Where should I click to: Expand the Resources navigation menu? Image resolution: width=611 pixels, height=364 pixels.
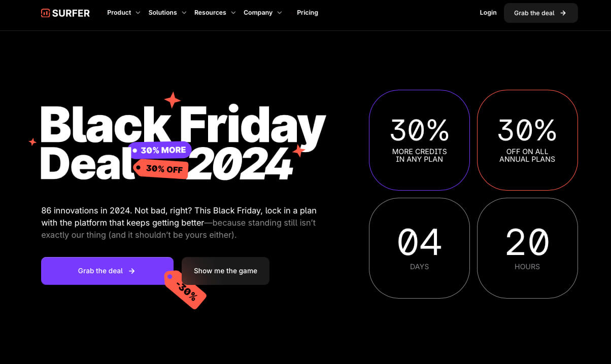pos(215,13)
